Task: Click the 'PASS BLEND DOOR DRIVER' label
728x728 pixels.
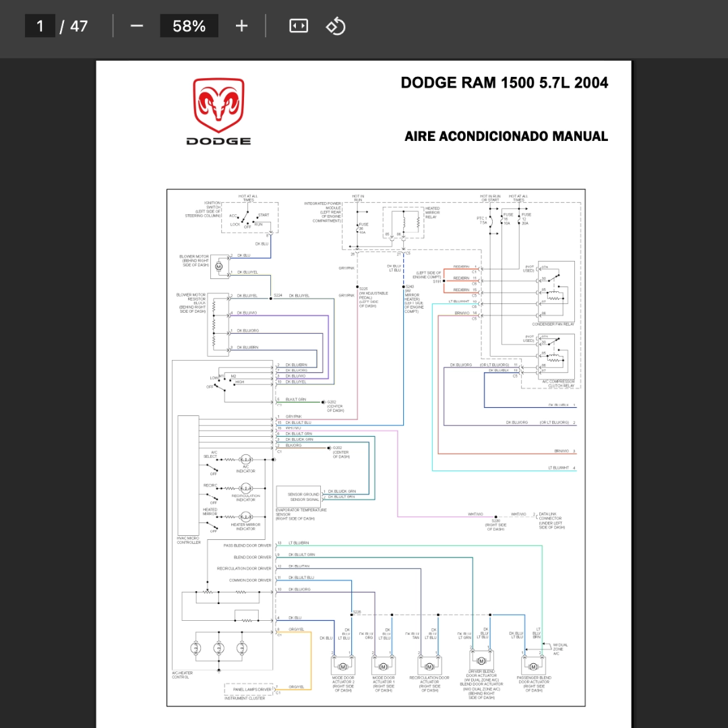Action: 247,545
